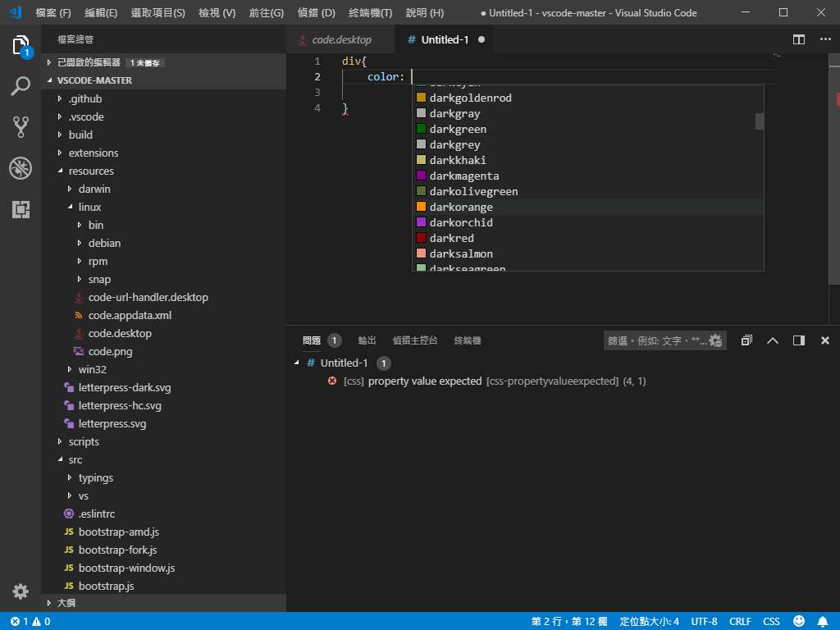The image size is (840, 630).
Task: Toggle the panel position button
Action: [x=798, y=340]
